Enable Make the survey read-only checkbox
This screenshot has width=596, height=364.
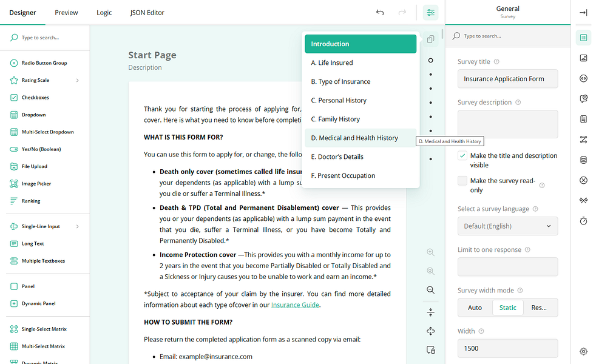click(462, 180)
